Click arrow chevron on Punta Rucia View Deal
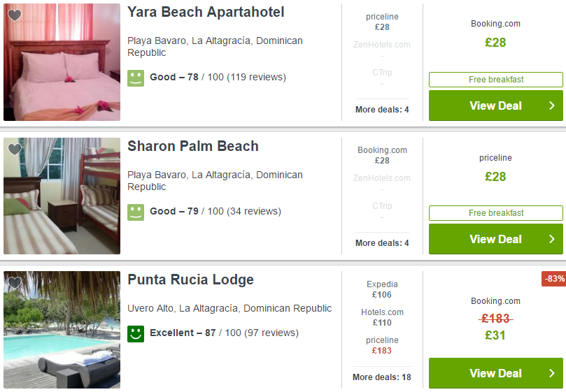Screen dimensions: 566x392 pos(551,373)
